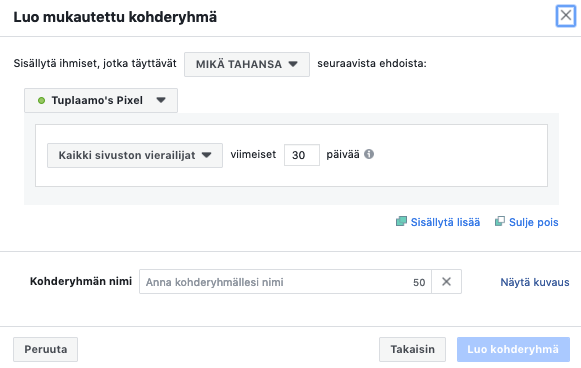The width and height of the screenshot is (581, 368).
Task: Open the Tuplaamo's Pixel dropdown
Action: pyautogui.click(x=101, y=100)
